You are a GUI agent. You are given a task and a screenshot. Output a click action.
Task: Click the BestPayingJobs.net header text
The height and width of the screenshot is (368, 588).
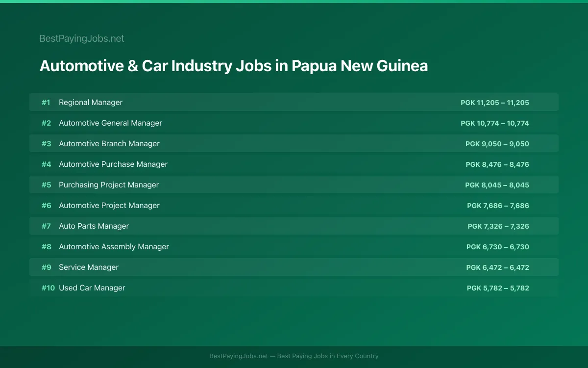point(82,38)
